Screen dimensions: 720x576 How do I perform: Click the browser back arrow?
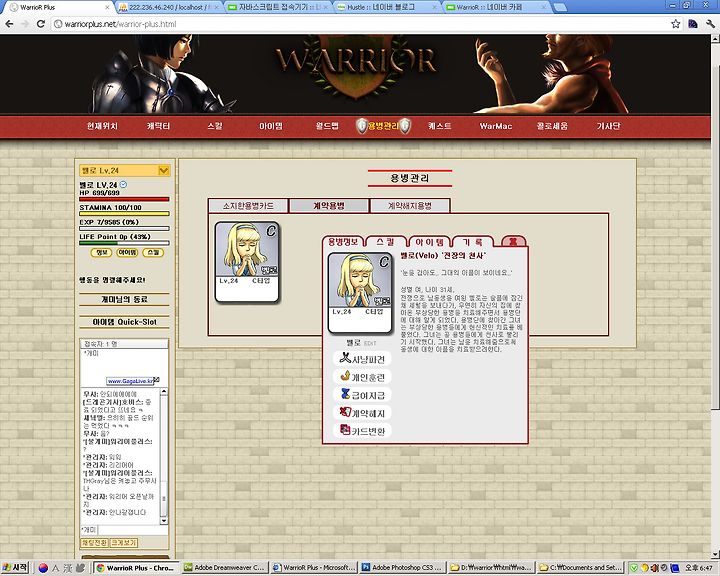coord(9,24)
